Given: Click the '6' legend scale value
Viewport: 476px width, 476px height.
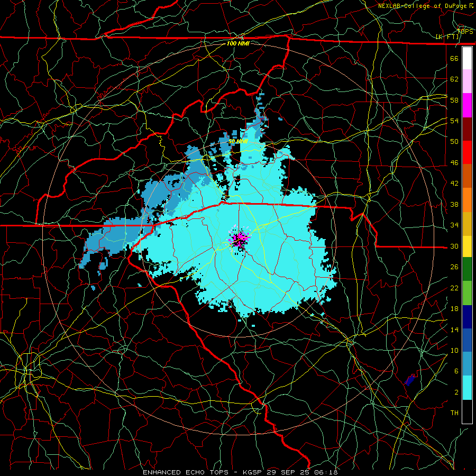Looking at the screenshot, I should click(x=456, y=372).
